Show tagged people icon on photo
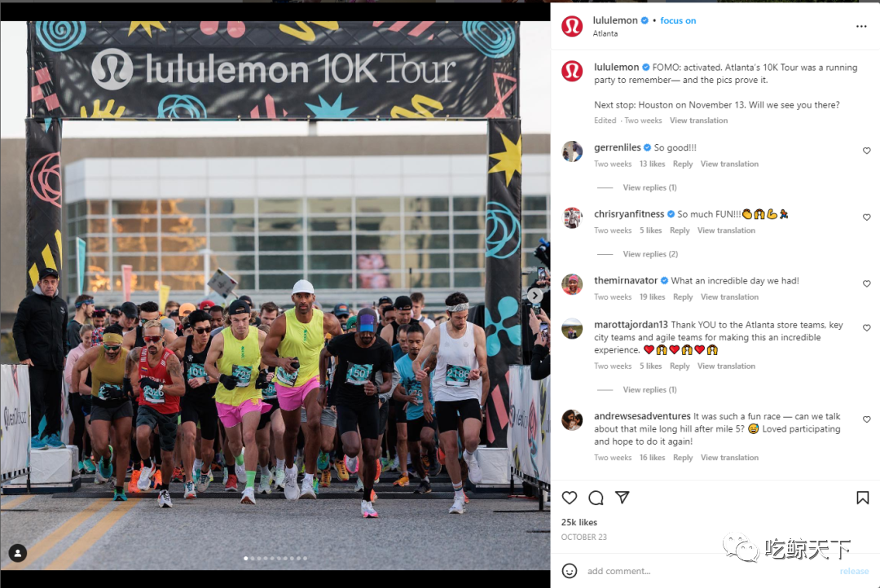Viewport: 880px width, 588px height. point(17,553)
